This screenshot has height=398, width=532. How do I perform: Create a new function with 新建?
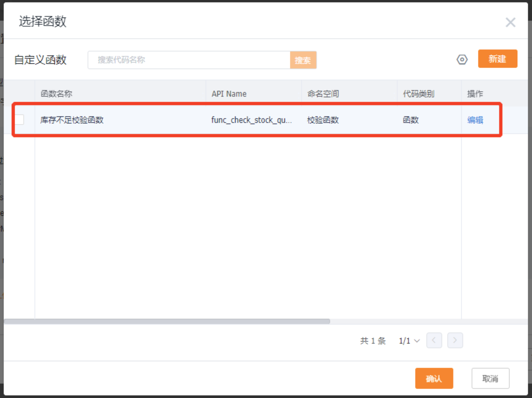[x=497, y=59]
